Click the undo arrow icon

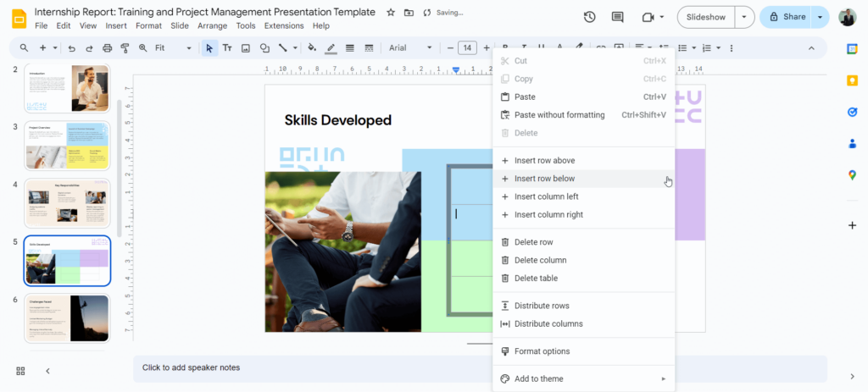(x=71, y=48)
